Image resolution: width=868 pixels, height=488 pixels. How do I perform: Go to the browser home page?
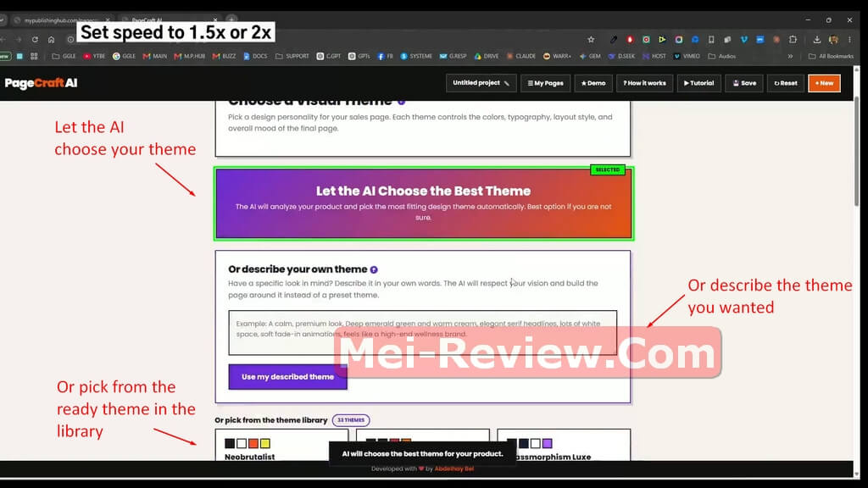[52, 40]
